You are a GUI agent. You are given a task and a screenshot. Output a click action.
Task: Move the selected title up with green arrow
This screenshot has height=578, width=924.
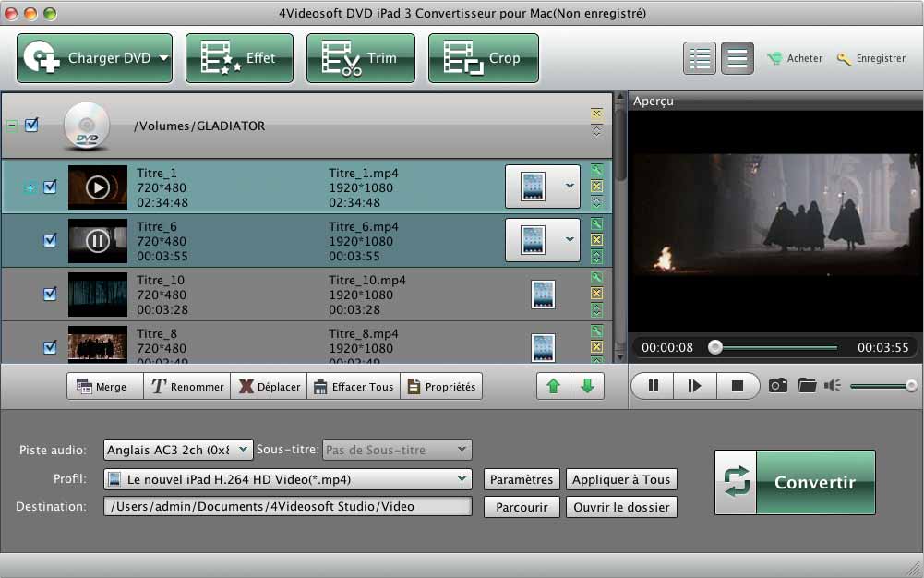554,386
